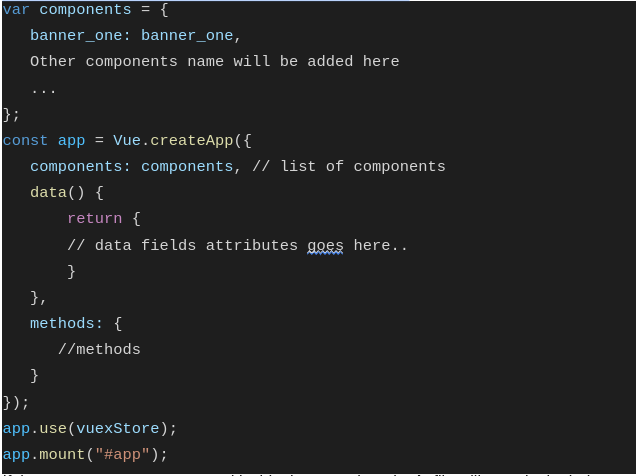637x476 pixels.
Task: Click the "Other components name will be added here" line
Action: pos(214,62)
